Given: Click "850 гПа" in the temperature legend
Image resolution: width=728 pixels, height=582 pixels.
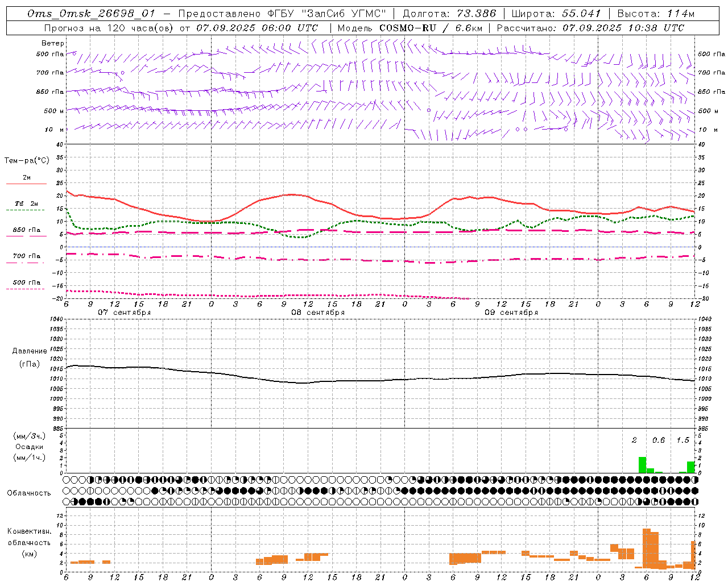Looking at the screenshot, I should coord(27,230).
